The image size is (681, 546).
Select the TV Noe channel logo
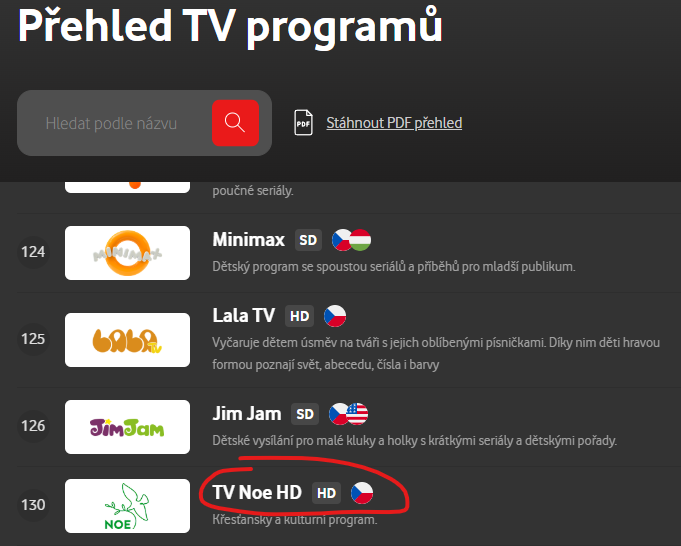click(127, 506)
